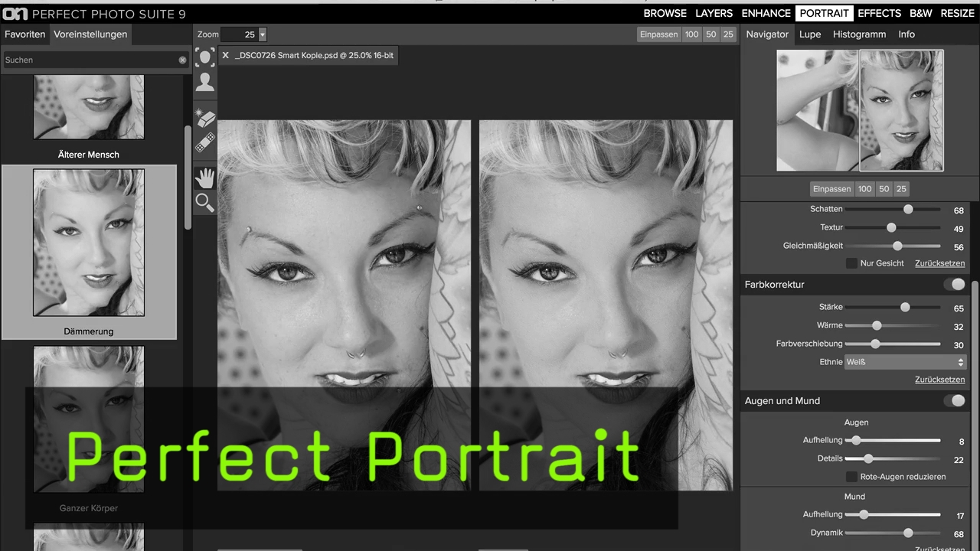The image size is (980, 551).
Task: Adjust the Augen Aufhellung slider
Action: (x=856, y=440)
